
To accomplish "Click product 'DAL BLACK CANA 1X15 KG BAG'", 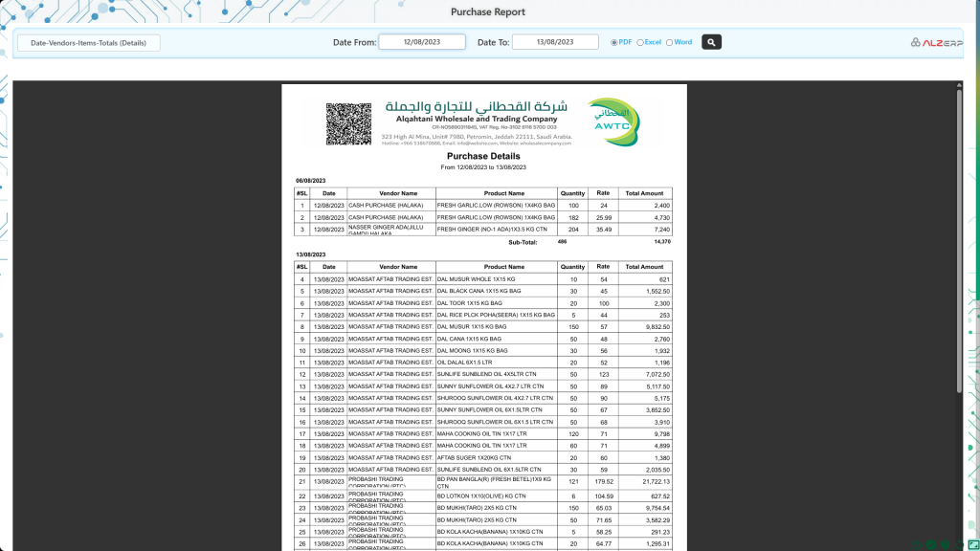I will [479, 291].
